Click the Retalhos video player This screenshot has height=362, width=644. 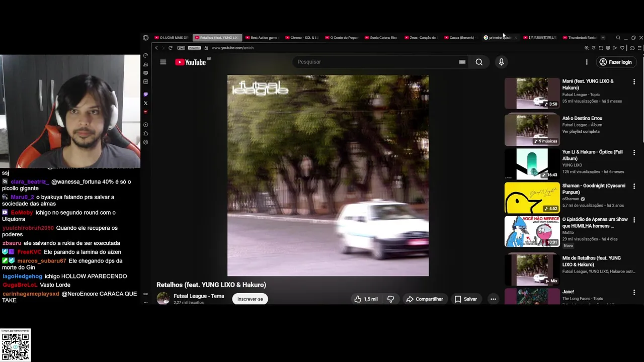tap(328, 175)
